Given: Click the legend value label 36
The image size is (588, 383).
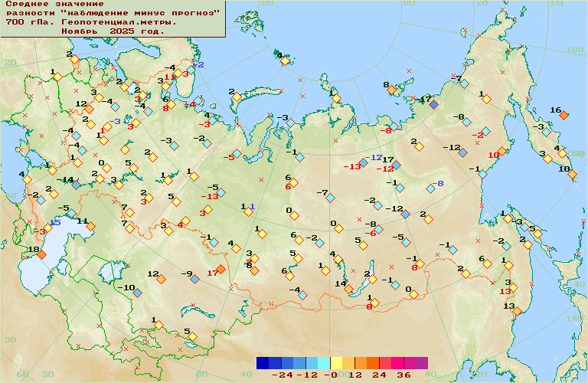Looking at the screenshot, I should point(403,375).
